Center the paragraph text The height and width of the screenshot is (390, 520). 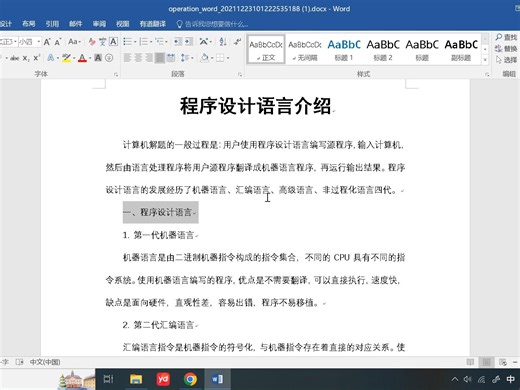138,58
